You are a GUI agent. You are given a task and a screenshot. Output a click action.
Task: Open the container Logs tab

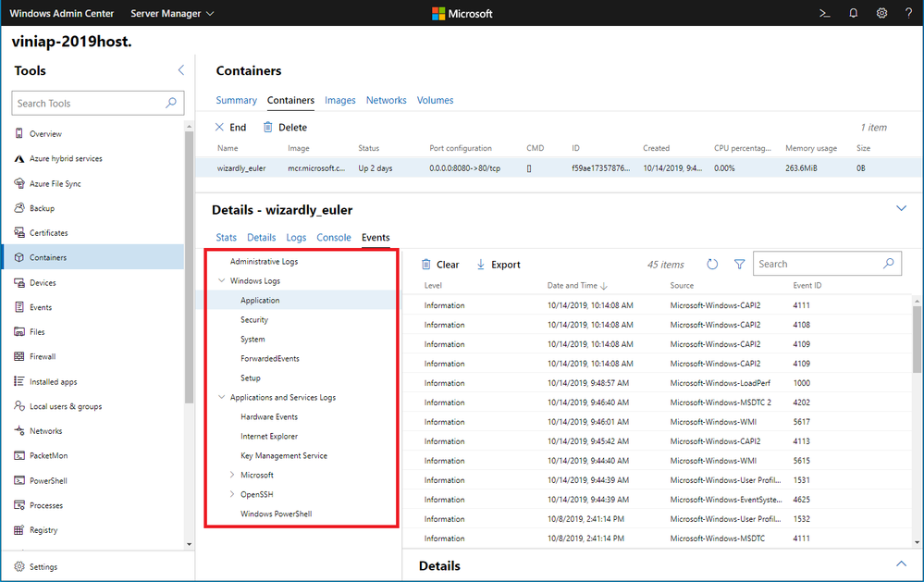click(296, 237)
